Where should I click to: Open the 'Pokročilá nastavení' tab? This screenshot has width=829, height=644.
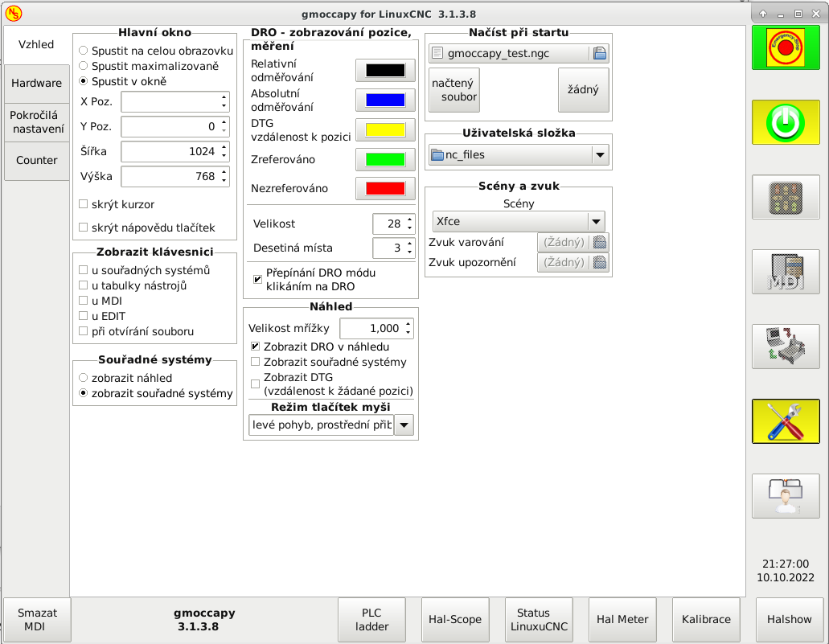click(x=36, y=122)
